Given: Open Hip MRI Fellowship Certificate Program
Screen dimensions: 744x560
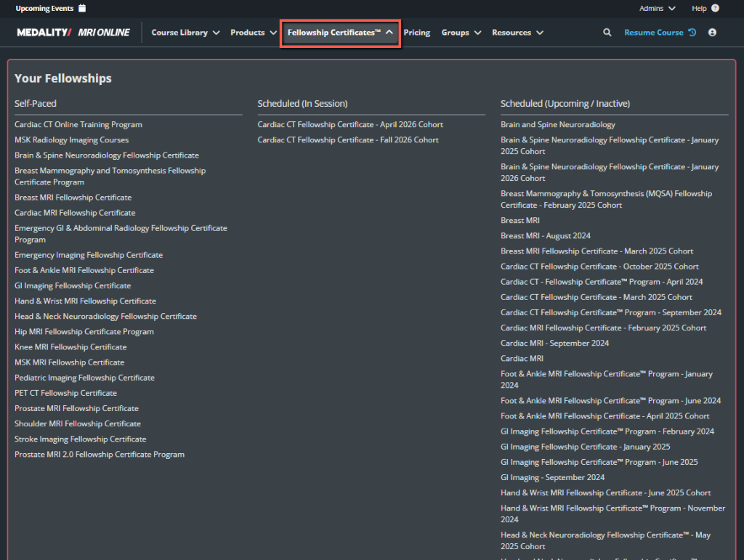Looking at the screenshot, I should pos(84,331).
